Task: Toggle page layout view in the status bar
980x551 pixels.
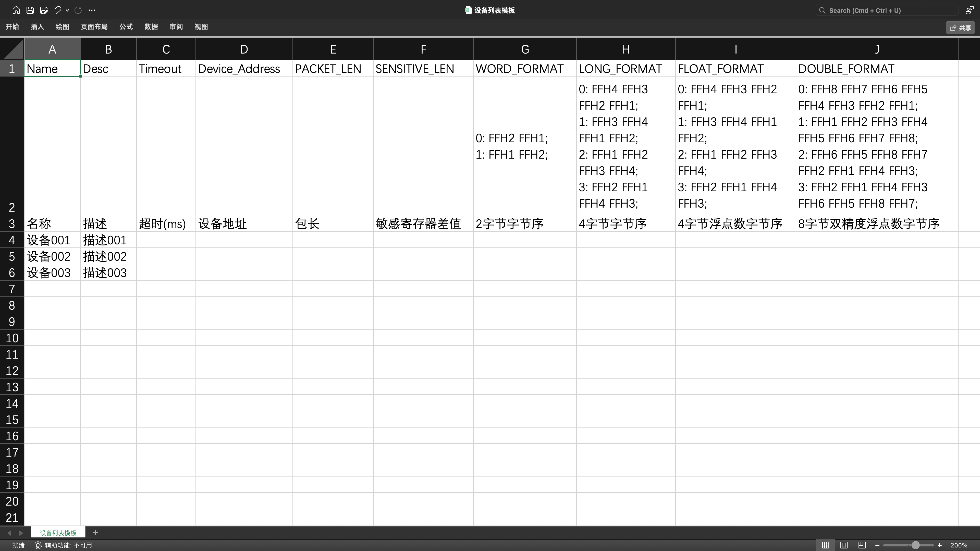Action: [x=843, y=545]
